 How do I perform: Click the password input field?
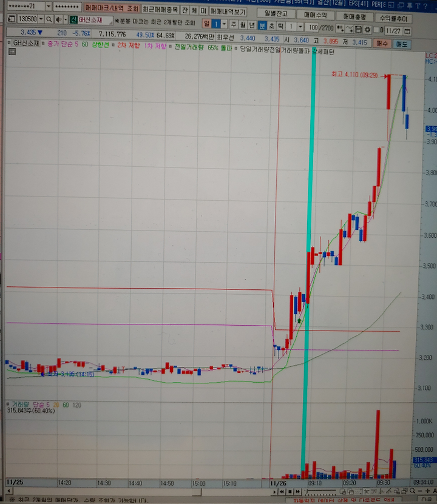pyautogui.click(x=67, y=7)
